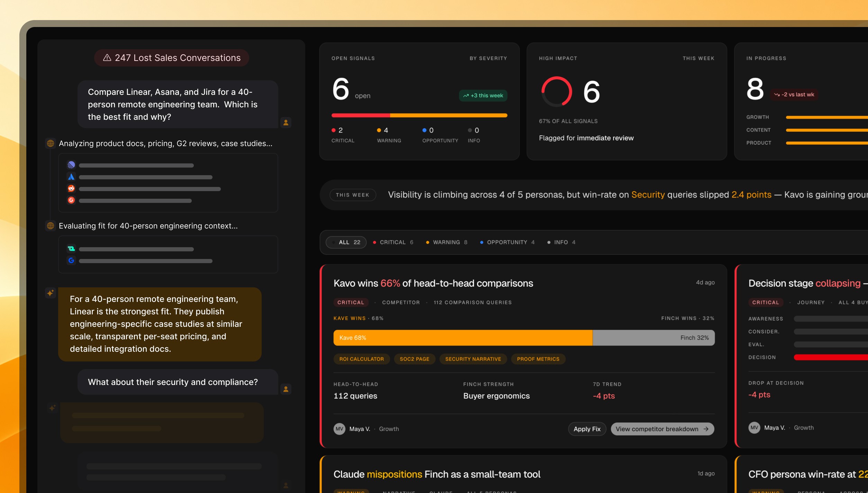
Task: Click the 112 queries head-to-head value
Action: pos(355,396)
